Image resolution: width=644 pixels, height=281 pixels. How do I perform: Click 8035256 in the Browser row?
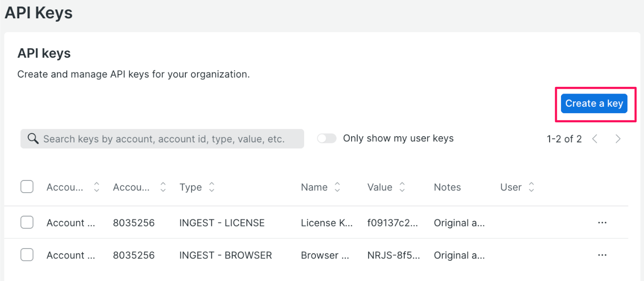point(134,255)
